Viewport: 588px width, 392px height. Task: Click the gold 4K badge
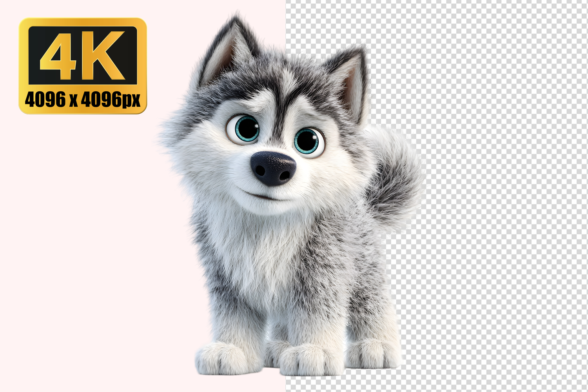click(x=82, y=66)
